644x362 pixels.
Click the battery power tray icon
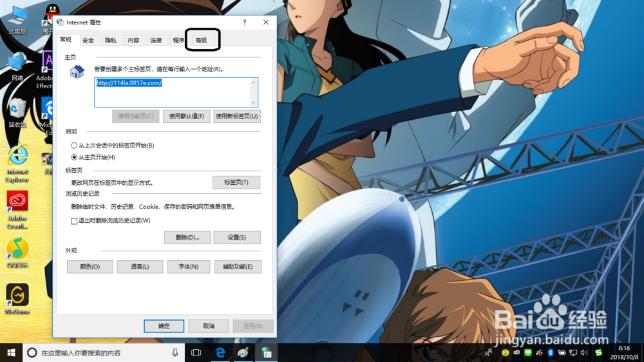[x=562, y=352]
